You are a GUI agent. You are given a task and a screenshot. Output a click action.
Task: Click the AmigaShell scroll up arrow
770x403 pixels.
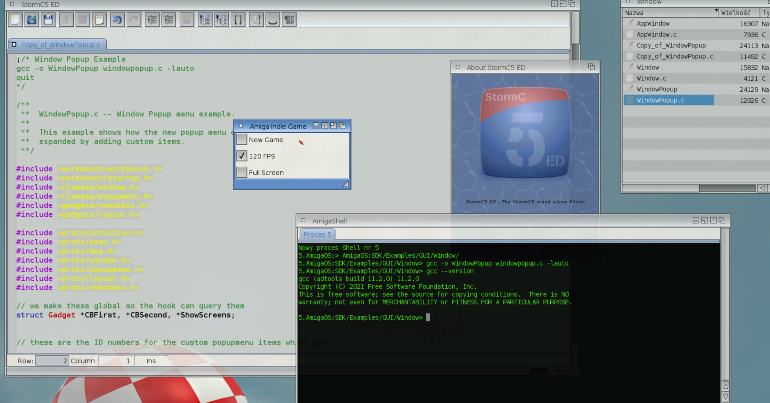coord(725,386)
